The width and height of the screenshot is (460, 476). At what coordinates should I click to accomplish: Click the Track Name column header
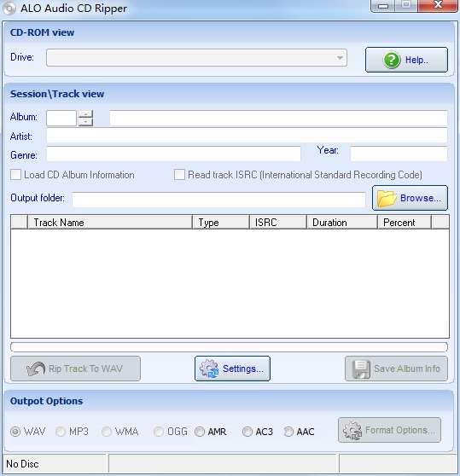coord(110,223)
